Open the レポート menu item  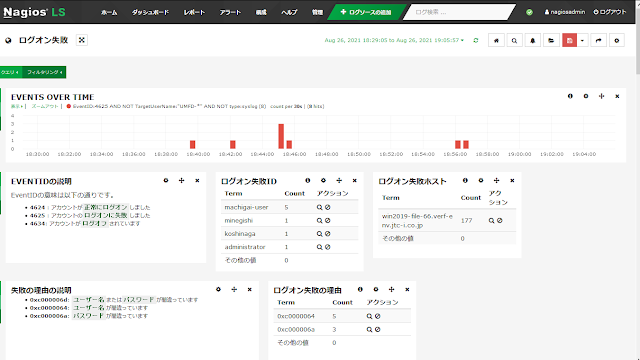coord(194,12)
